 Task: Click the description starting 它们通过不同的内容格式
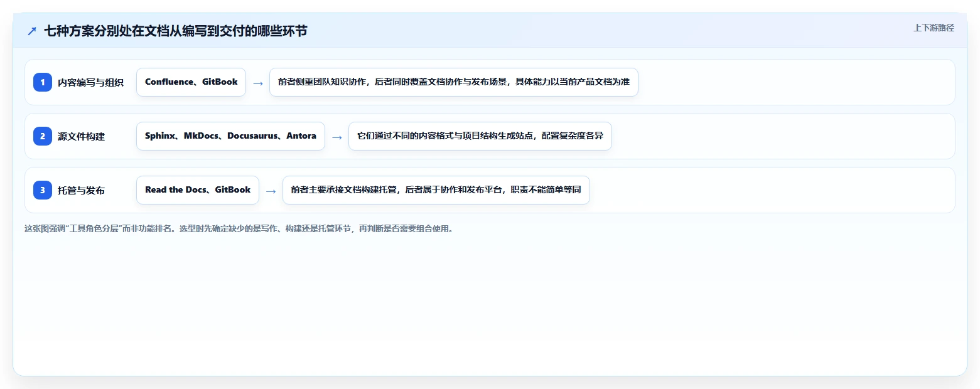(480, 136)
